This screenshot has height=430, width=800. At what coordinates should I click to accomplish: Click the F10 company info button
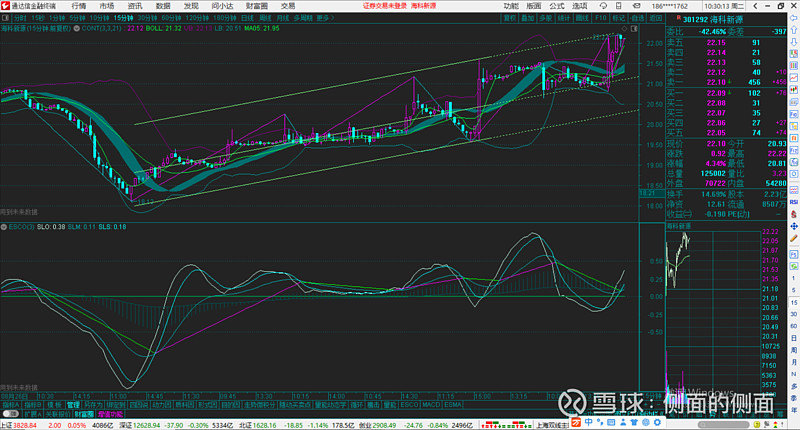click(x=601, y=18)
